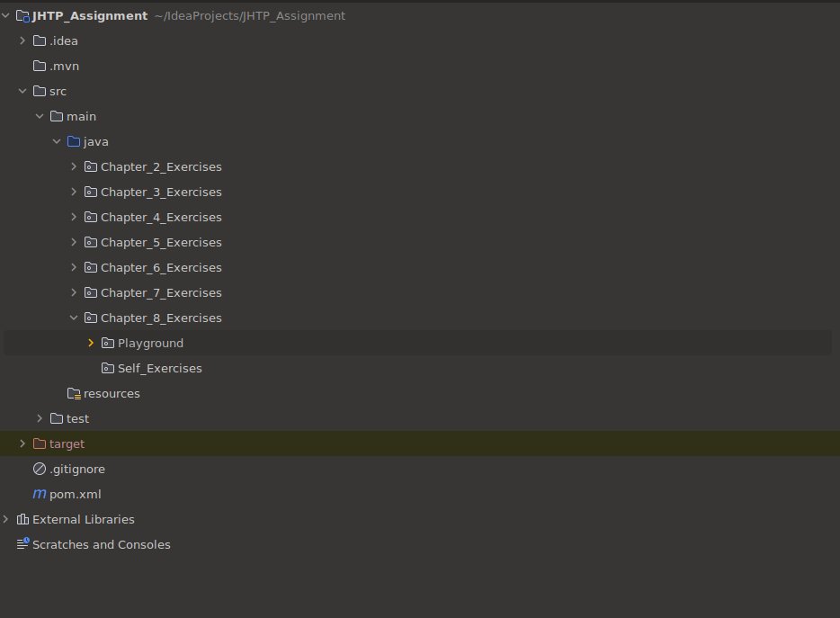This screenshot has width=840, height=618.
Task: Expand the Playground package chevron
Action: pos(91,343)
